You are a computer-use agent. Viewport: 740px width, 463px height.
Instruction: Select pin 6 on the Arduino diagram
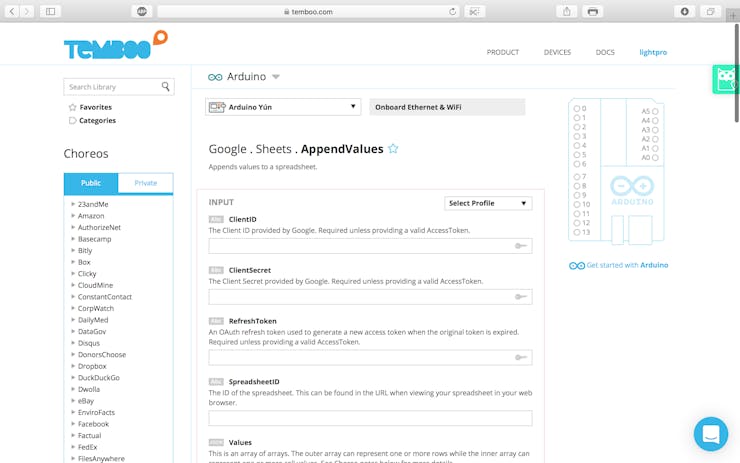coord(577,164)
